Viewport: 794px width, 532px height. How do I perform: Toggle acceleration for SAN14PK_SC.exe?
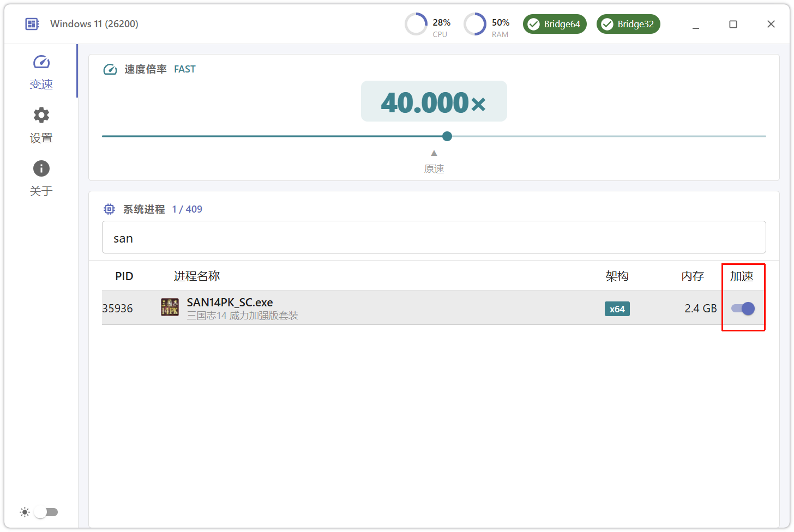click(x=743, y=309)
